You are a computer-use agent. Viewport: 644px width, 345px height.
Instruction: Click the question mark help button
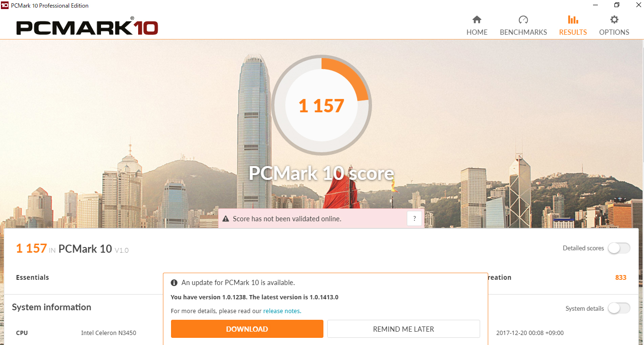[x=414, y=219]
